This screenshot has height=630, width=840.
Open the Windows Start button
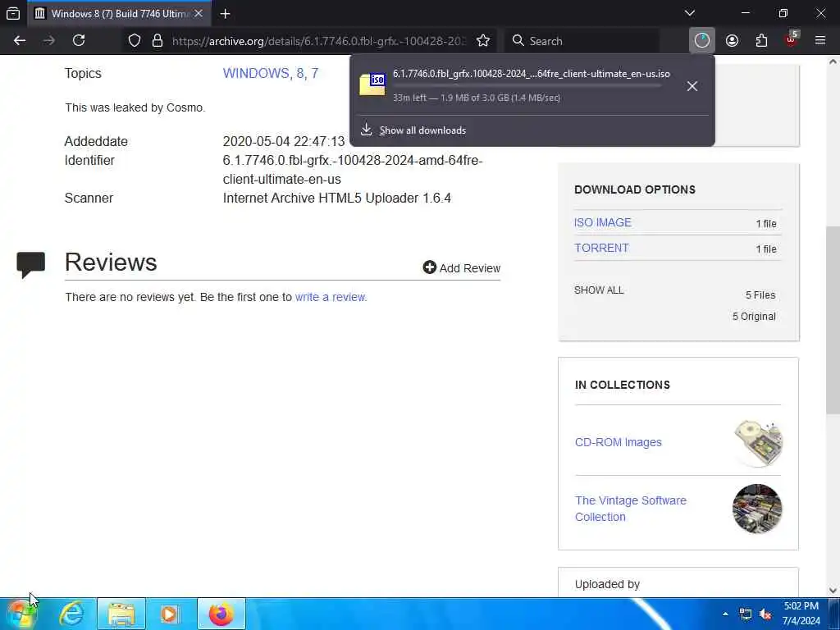click(21, 614)
